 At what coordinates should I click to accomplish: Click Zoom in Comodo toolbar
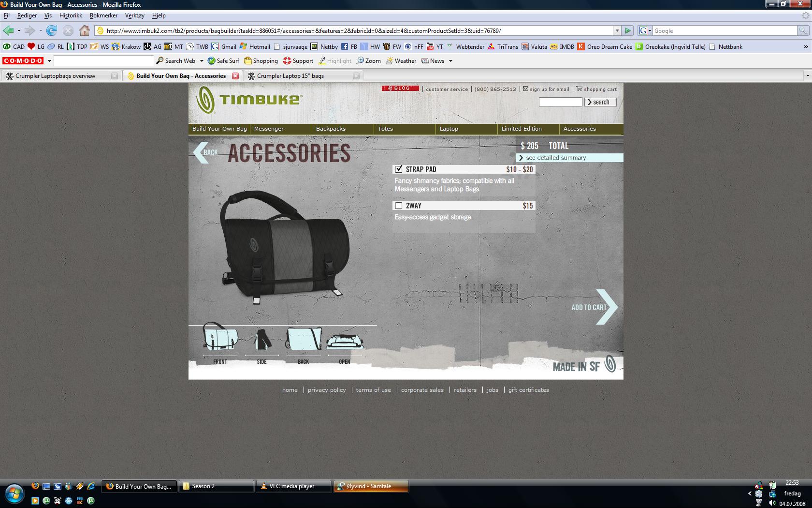point(369,60)
